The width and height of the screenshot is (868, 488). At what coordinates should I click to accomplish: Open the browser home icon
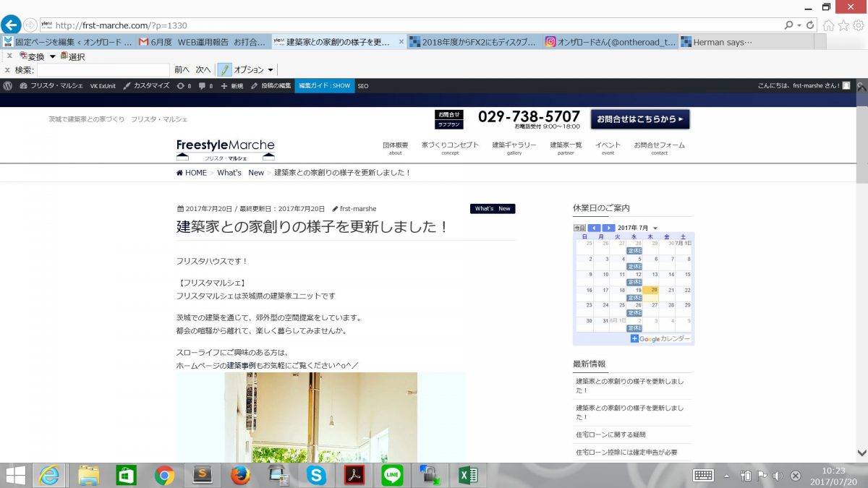pos(829,25)
